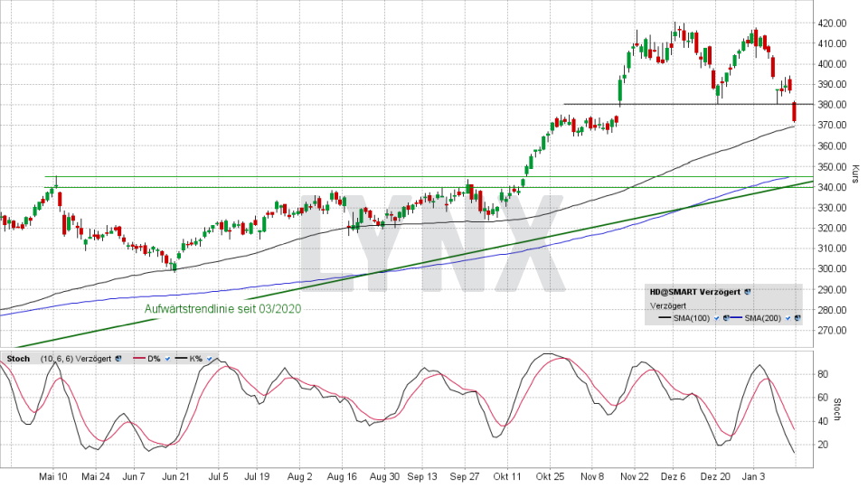Click the black K% line sample
This screenshot has width=868, height=488.
[x=182, y=359]
